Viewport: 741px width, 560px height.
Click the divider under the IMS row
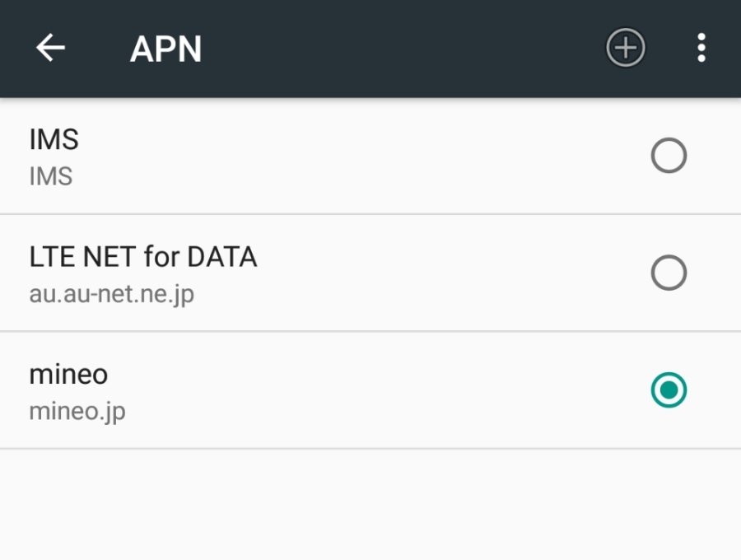pos(370,214)
